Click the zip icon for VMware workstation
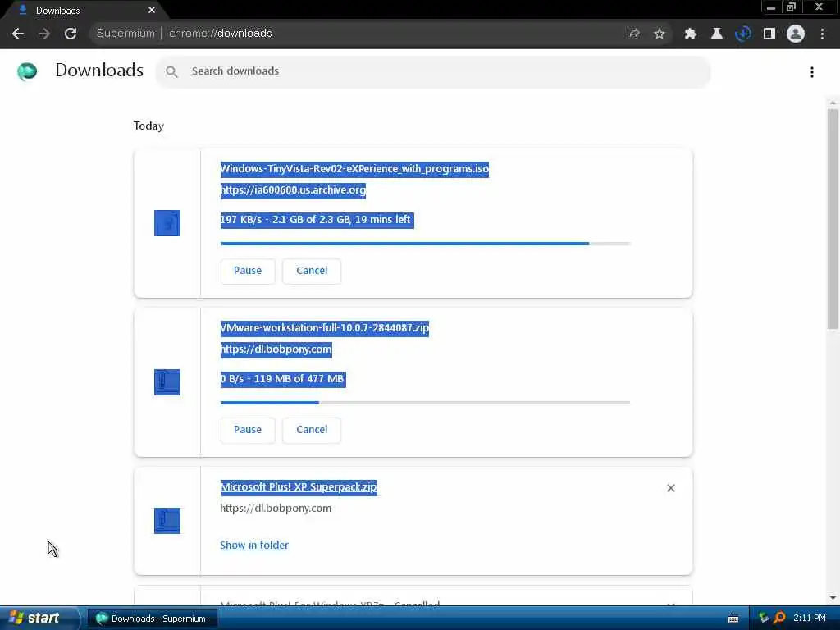840x630 pixels. click(x=167, y=382)
